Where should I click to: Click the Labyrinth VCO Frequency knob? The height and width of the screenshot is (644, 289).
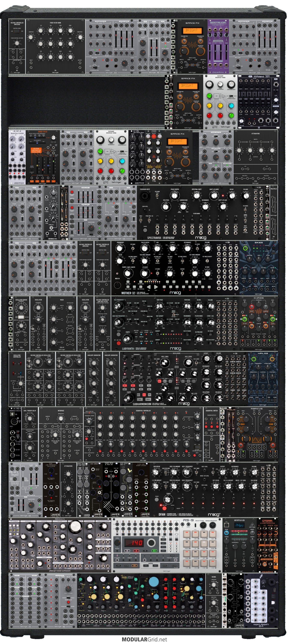(x=119, y=306)
